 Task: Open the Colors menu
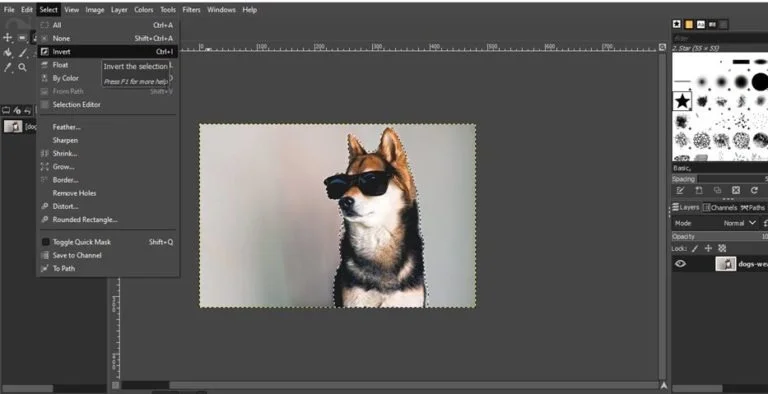[x=144, y=9]
